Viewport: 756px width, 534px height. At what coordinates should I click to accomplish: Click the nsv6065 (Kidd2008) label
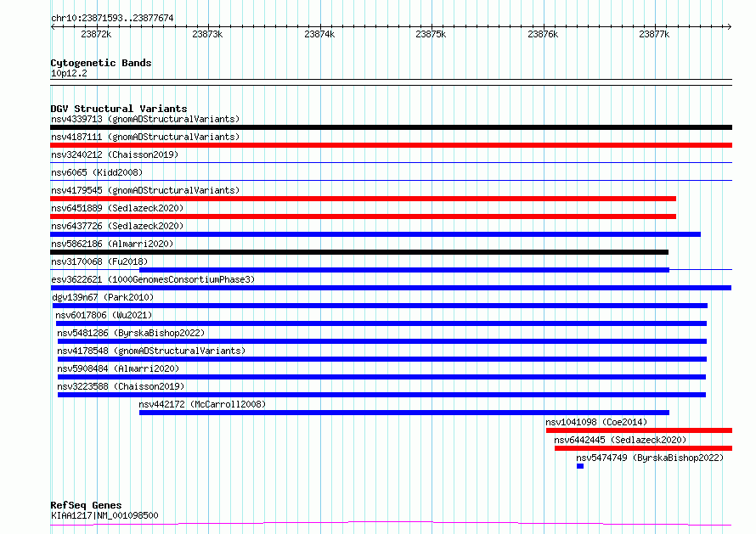point(97,172)
